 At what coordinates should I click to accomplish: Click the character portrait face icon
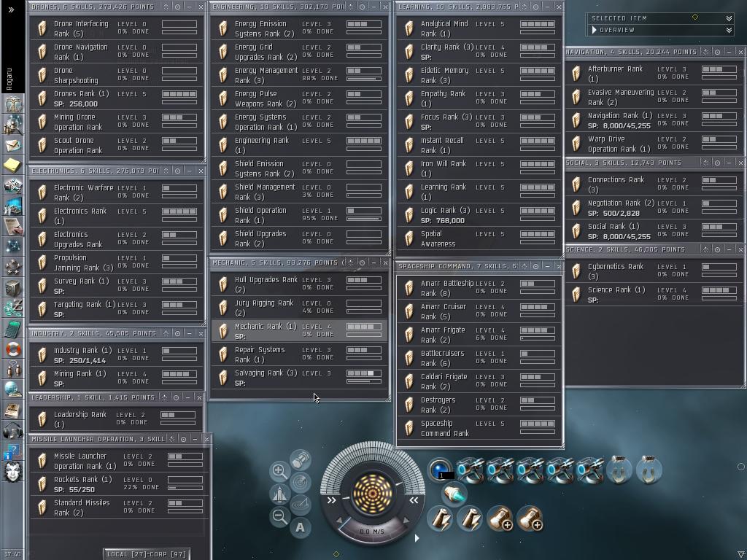[13, 472]
